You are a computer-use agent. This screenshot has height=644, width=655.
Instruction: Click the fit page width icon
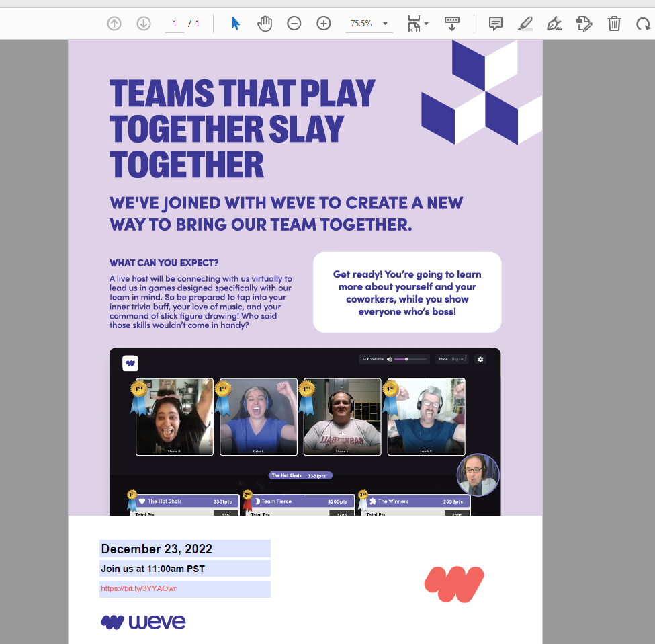[414, 24]
